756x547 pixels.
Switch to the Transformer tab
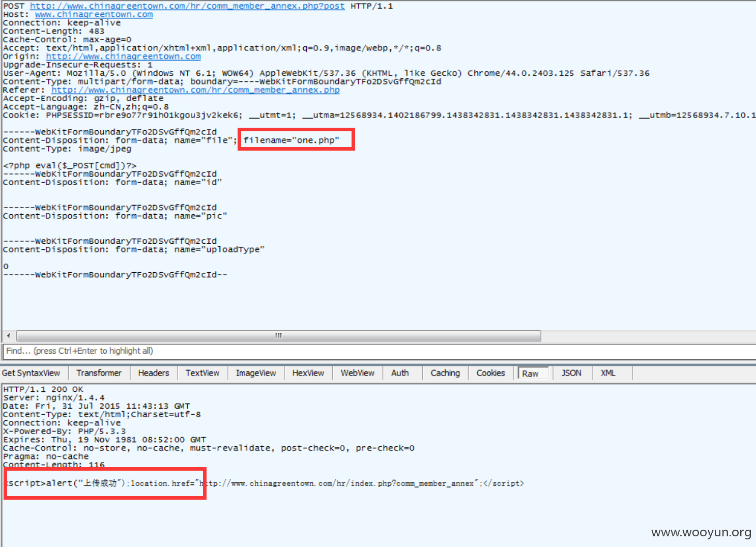tap(99, 373)
